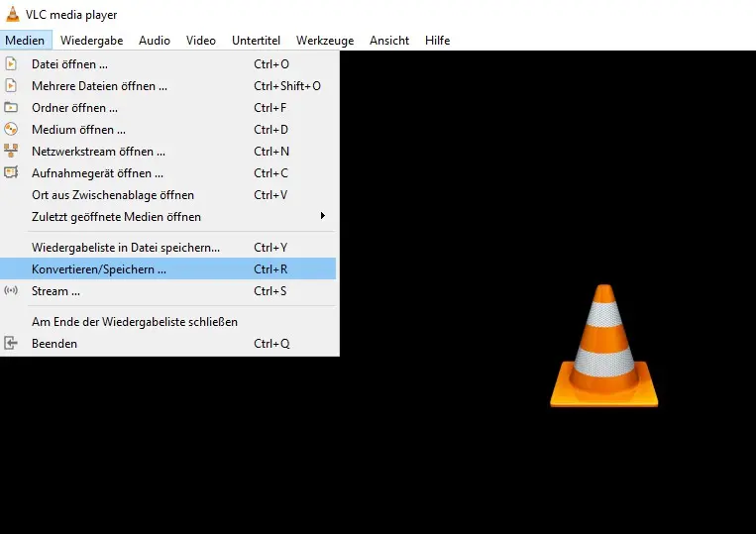
Task: Toggle Am Ende der Wiedergabeliste schließen
Action: [134, 322]
